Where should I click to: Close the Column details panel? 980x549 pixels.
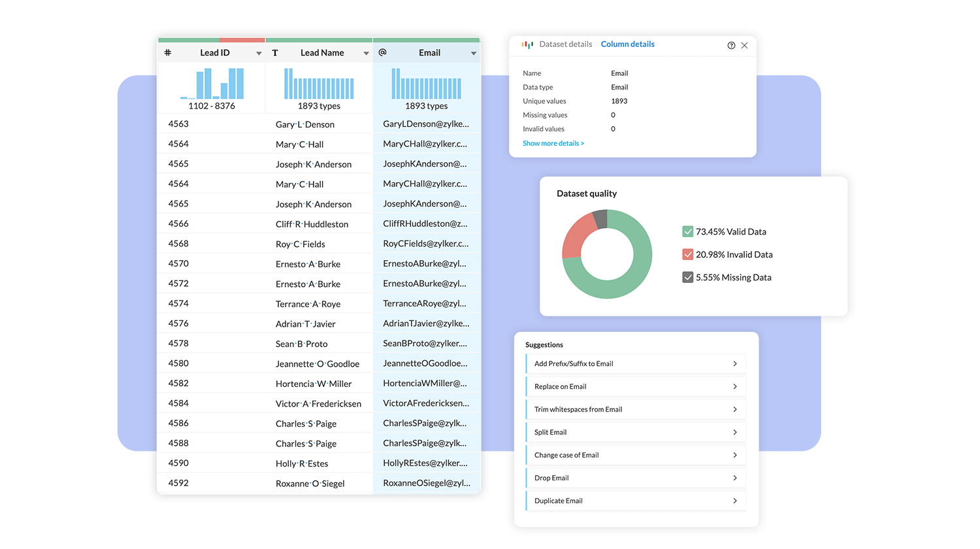click(x=745, y=45)
